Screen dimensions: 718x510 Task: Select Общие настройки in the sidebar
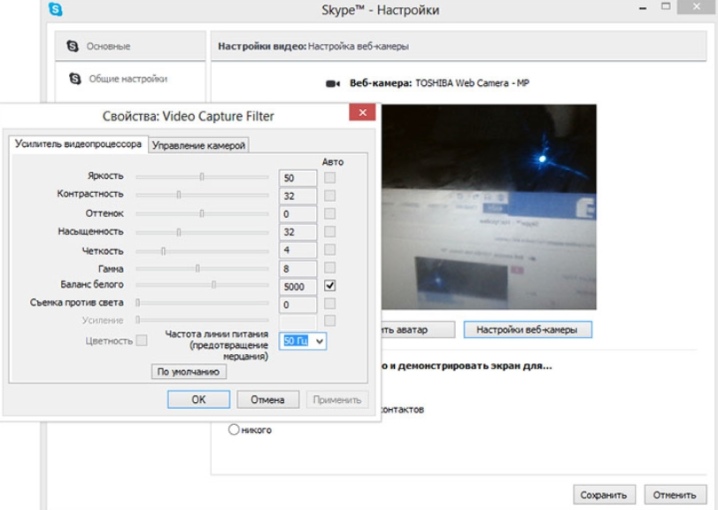tap(128, 79)
